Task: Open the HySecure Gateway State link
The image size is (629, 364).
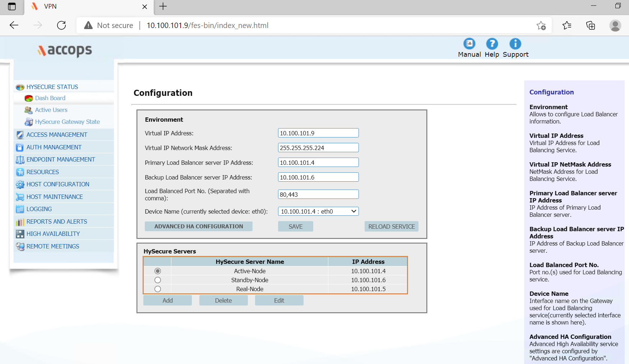Action: point(68,122)
